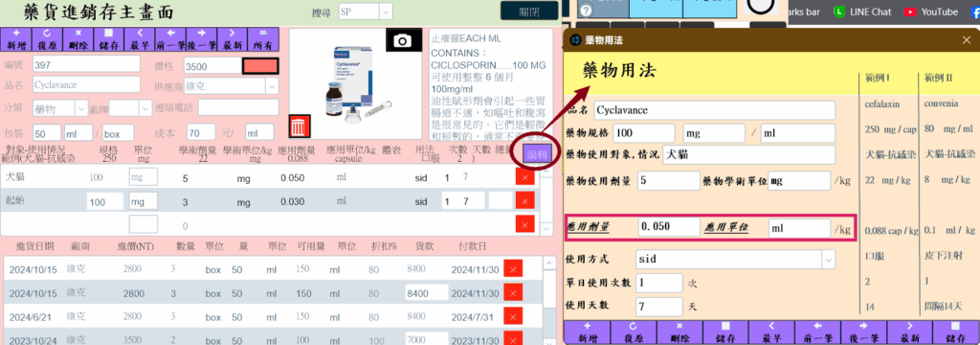The image size is (980, 345).
Task: Jump to latest record 最新 in main toolbar
Action: [x=232, y=39]
